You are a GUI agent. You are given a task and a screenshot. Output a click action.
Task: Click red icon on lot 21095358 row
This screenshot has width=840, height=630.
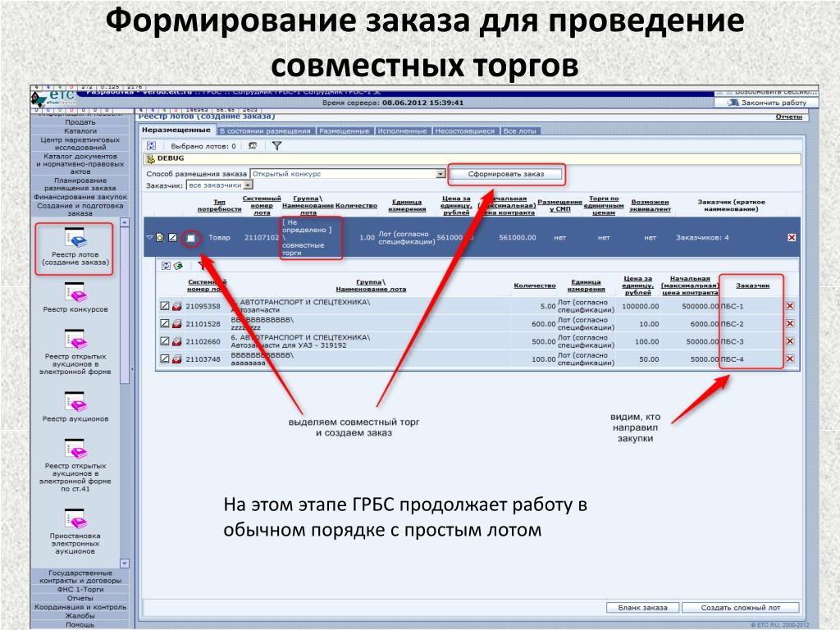(x=177, y=306)
